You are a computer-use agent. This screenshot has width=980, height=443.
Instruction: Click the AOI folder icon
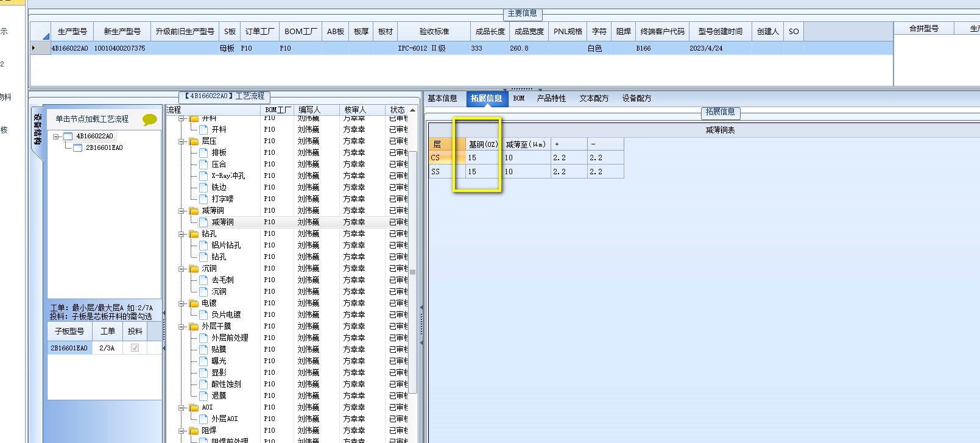[x=194, y=408]
